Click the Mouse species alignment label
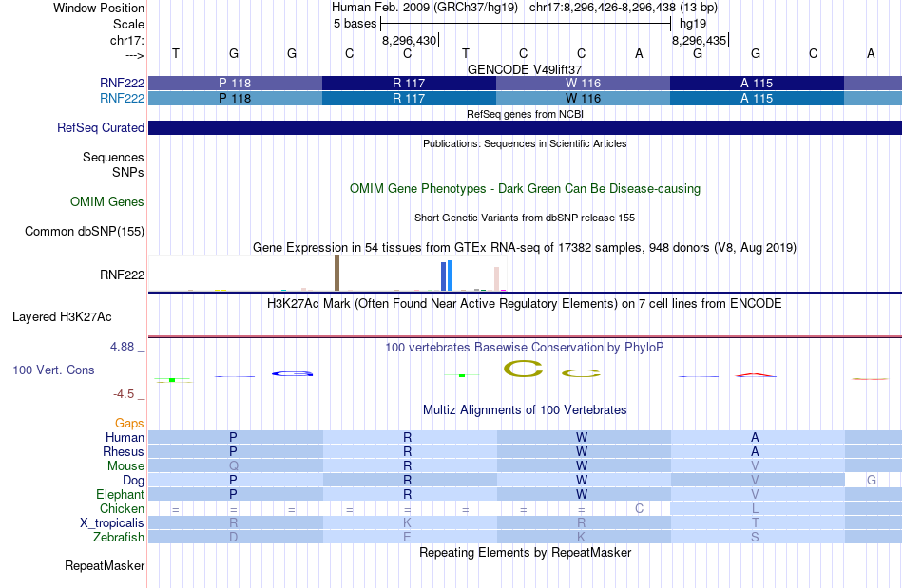Screen dimensions: 903x588 coord(125,466)
